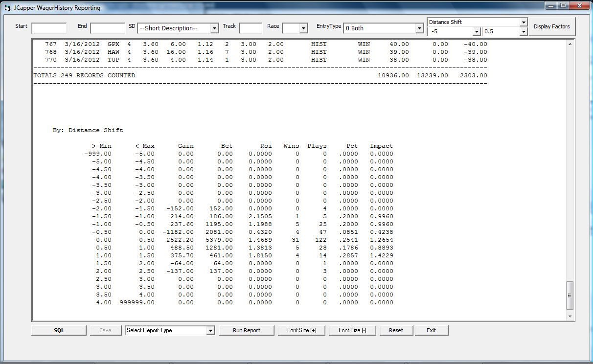Click the 'Bet' column header

click(227, 146)
